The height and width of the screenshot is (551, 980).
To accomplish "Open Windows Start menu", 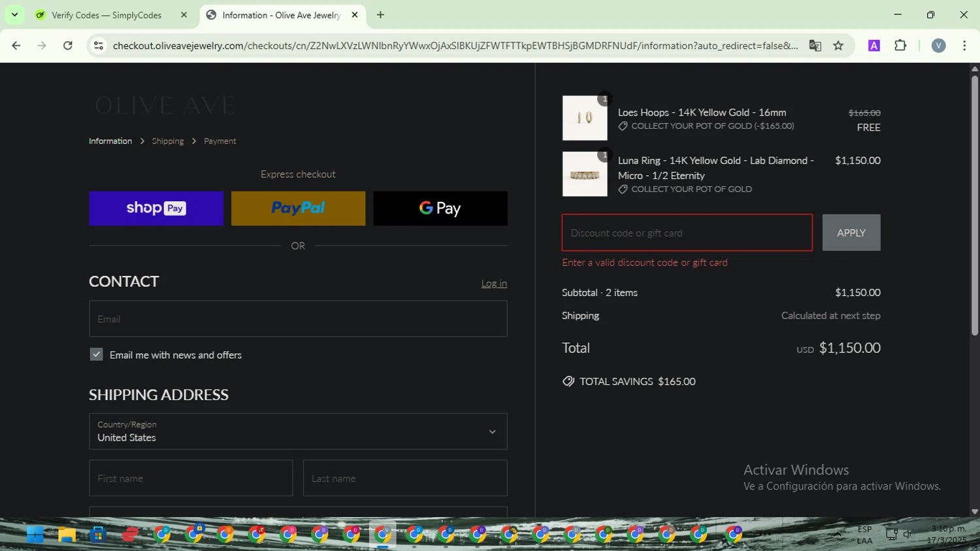I will click(35, 535).
